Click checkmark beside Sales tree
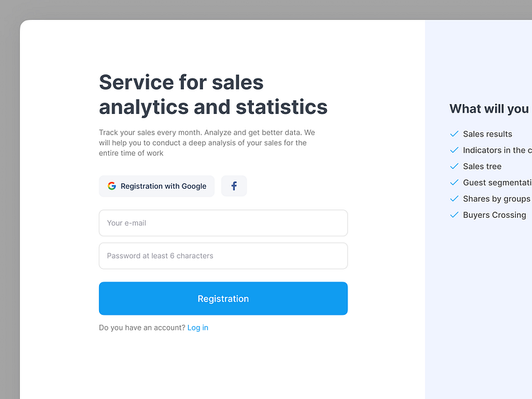The height and width of the screenshot is (399, 532). point(454,166)
